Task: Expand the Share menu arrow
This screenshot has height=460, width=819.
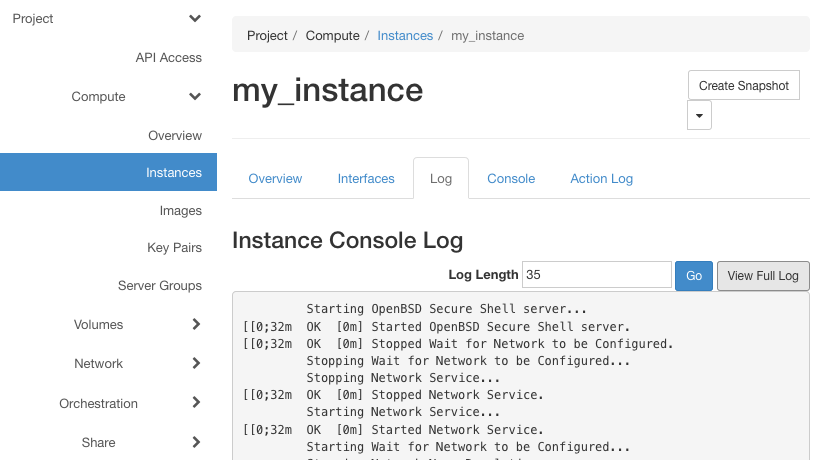Action: (x=196, y=442)
